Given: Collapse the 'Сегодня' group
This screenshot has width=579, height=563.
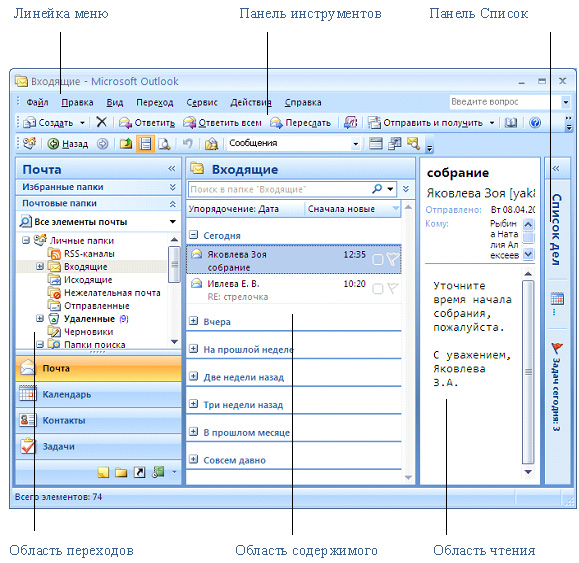Looking at the screenshot, I should pyautogui.click(x=193, y=234).
